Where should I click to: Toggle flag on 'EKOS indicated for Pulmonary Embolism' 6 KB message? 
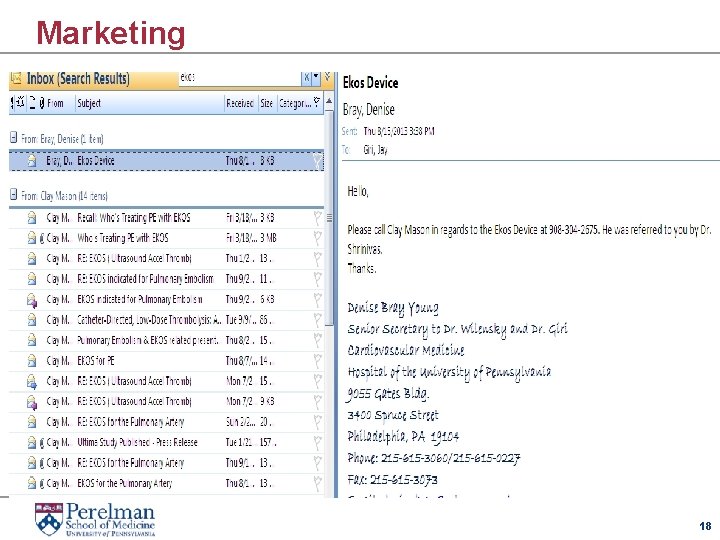point(317,300)
